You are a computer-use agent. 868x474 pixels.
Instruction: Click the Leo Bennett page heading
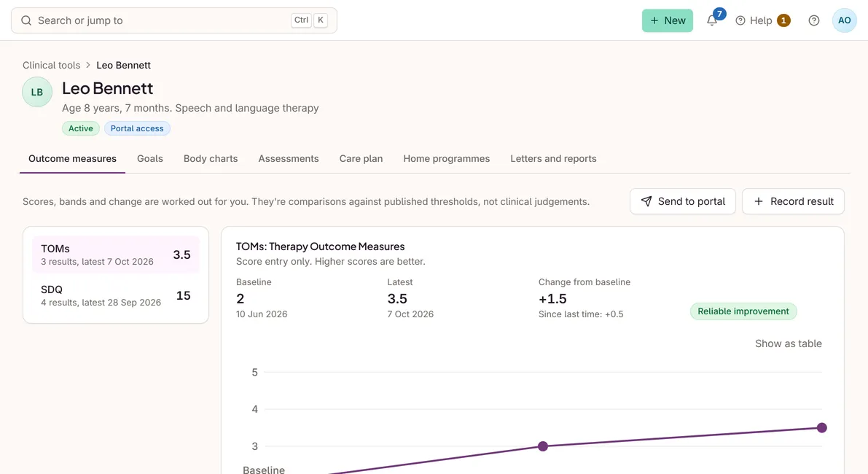point(107,88)
